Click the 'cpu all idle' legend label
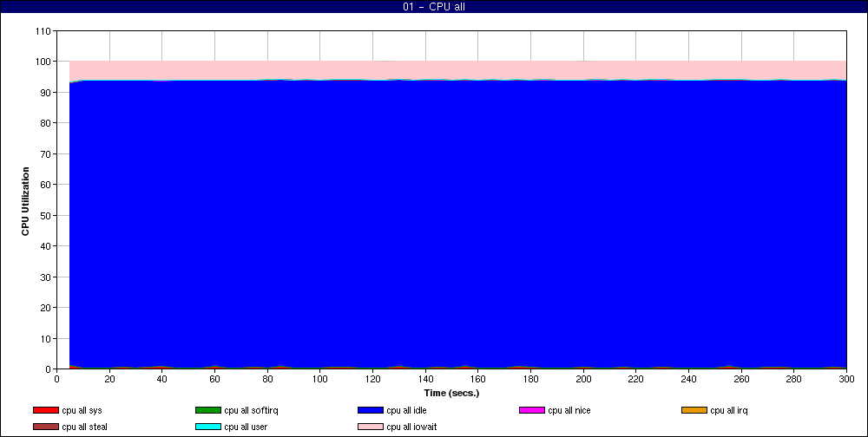868x437 pixels. tap(406, 410)
